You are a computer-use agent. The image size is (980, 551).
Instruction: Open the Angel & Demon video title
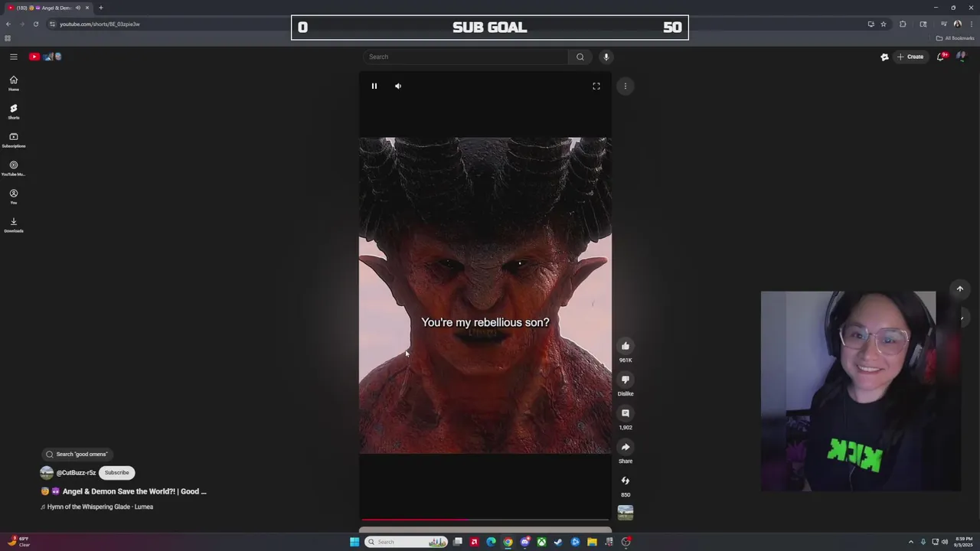(x=123, y=491)
